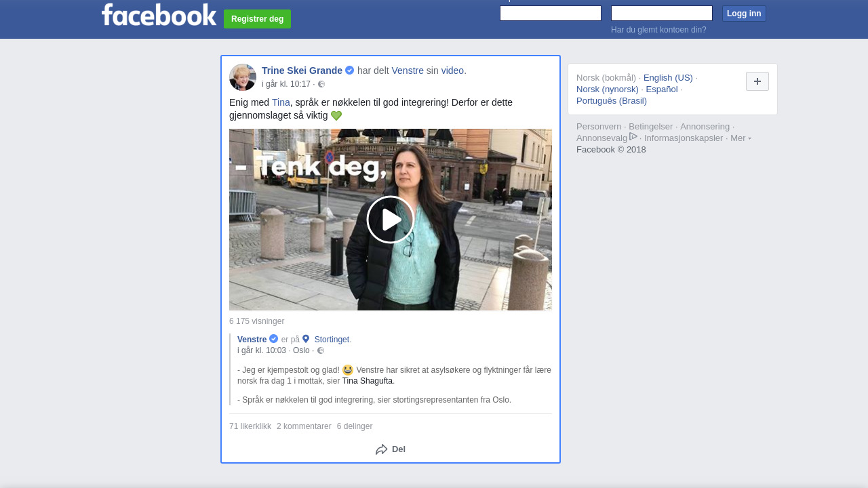View the 2 kommentarer

pyautogui.click(x=304, y=427)
